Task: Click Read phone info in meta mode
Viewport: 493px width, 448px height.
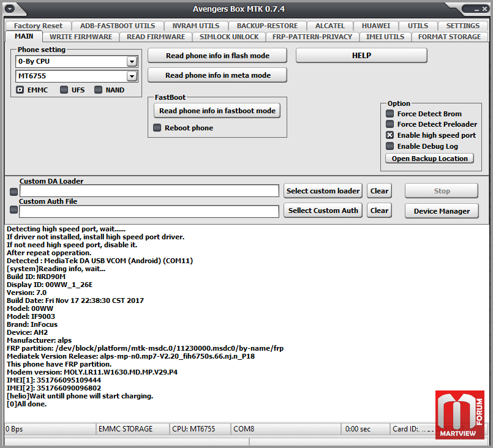Action: (x=217, y=75)
